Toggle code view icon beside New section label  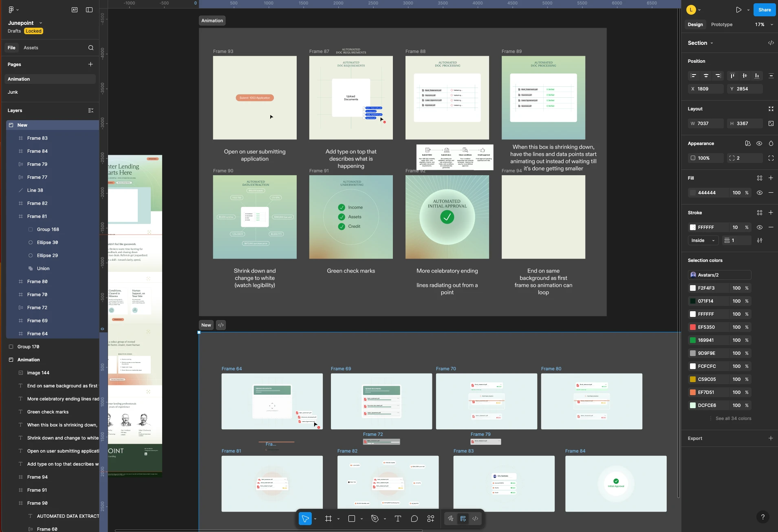[221, 325]
